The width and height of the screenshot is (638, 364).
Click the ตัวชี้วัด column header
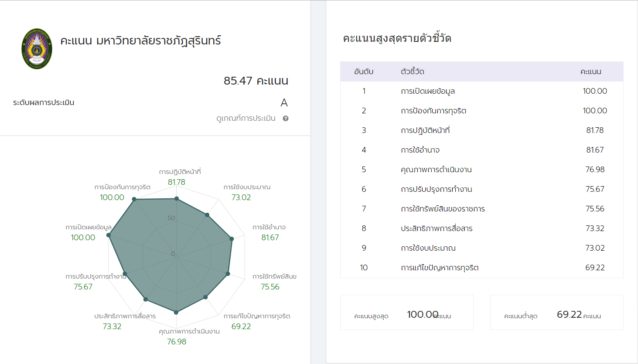click(x=413, y=71)
